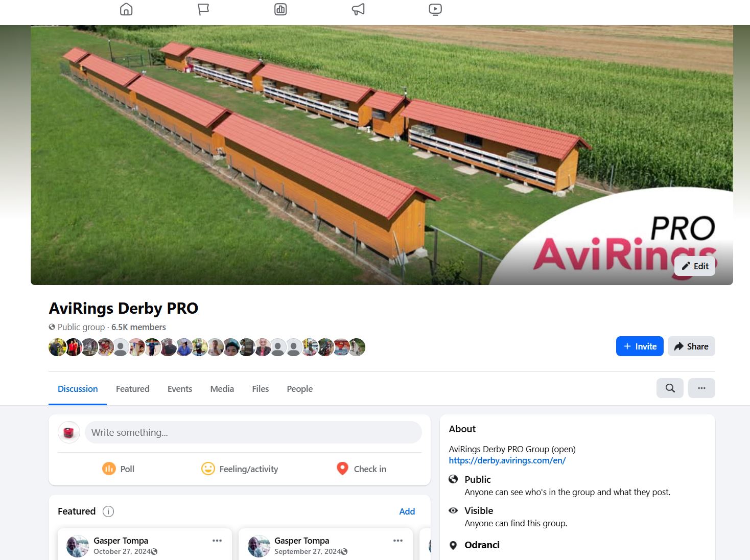Open the October 27, 2024 post date

coord(122,551)
